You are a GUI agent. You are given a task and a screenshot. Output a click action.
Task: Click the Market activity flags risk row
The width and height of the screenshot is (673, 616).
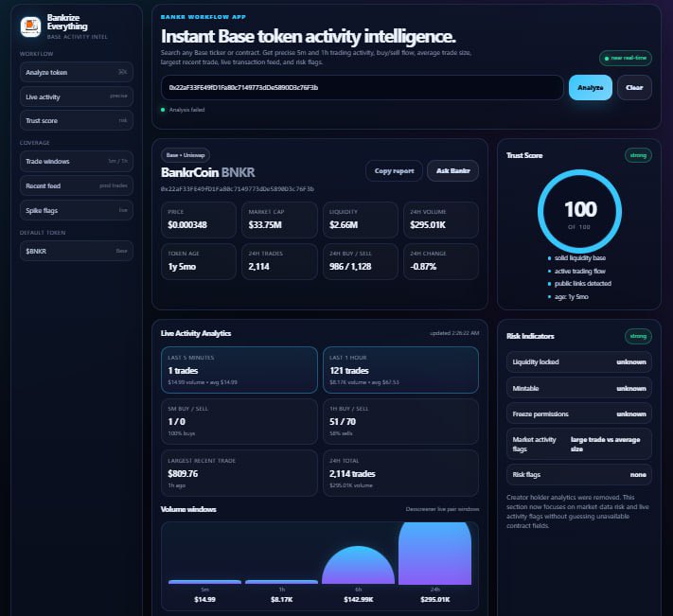tap(579, 444)
